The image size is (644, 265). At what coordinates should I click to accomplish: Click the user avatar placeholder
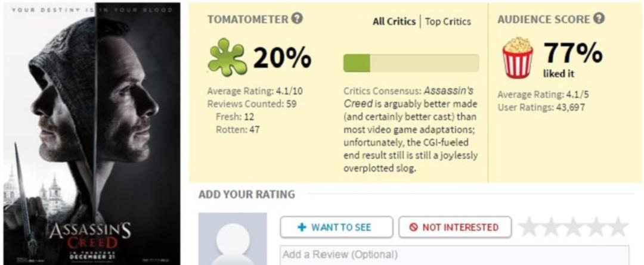pyautogui.click(x=233, y=239)
